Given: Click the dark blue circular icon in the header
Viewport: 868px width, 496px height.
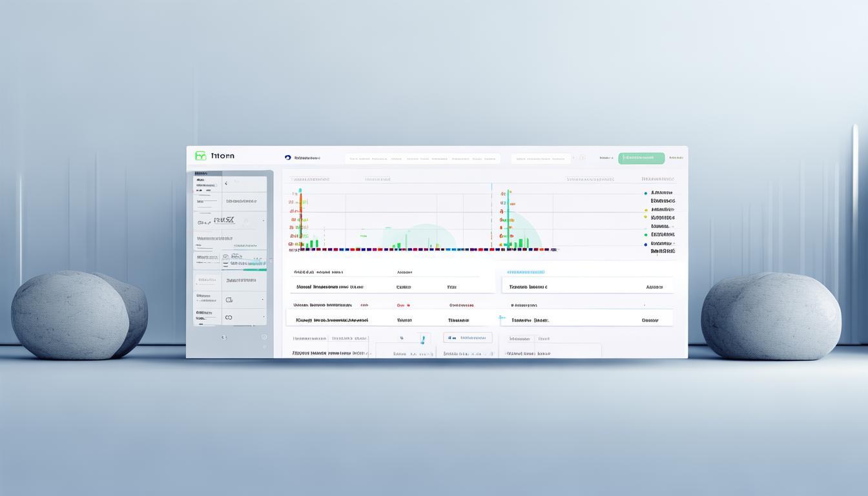Looking at the screenshot, I should pyautogui.click(x=287, y=158).
